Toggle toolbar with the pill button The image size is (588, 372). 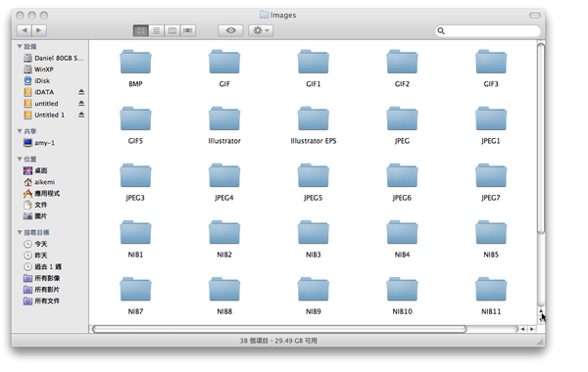[535, 15]
